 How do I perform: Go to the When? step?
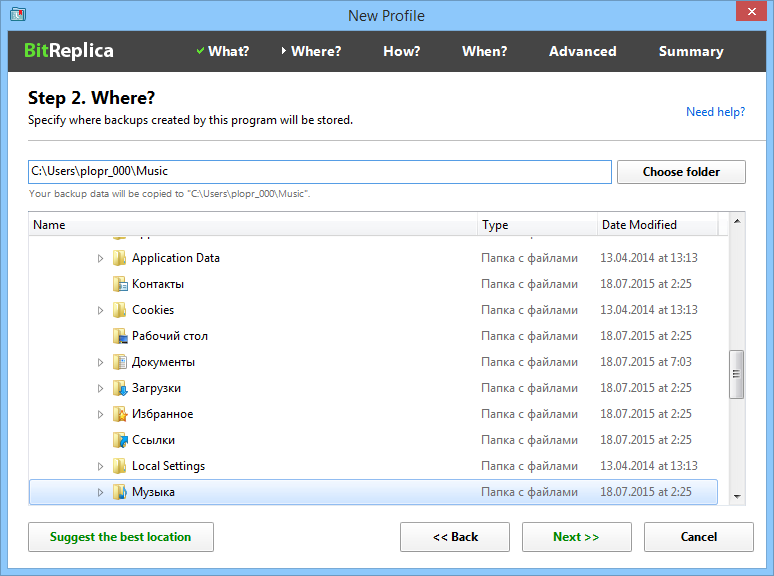(484, 51)
